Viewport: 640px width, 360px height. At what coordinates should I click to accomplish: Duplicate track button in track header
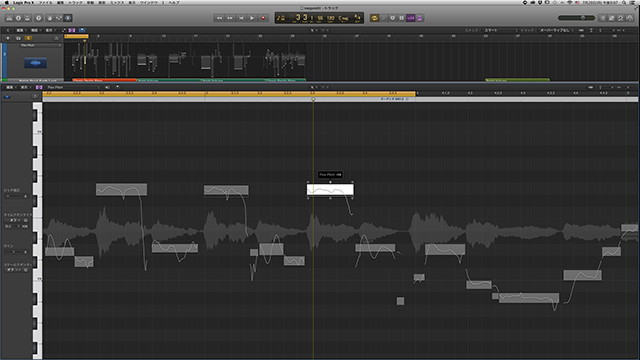click(x=18, y=38)
